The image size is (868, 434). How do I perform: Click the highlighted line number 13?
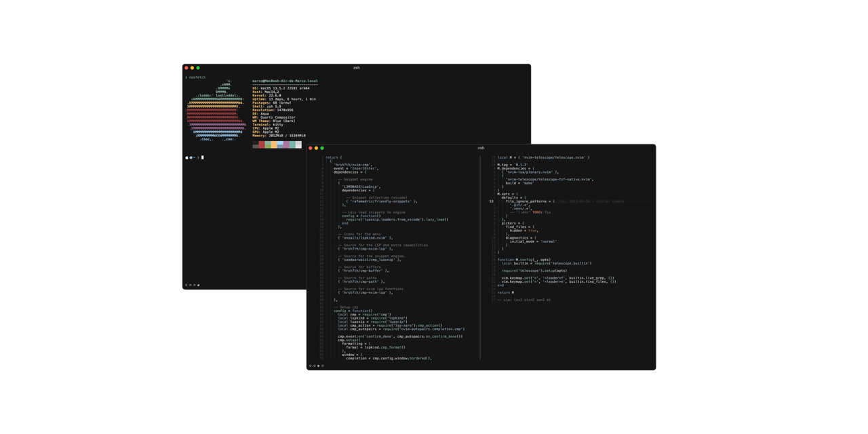coord(492,201)
